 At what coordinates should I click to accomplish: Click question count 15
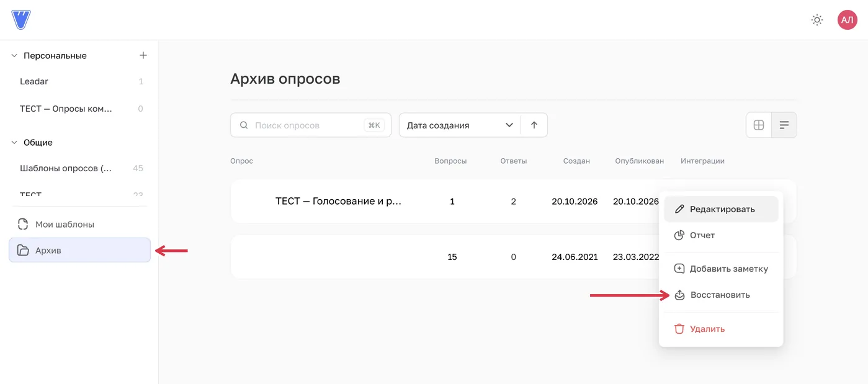(x=452, y=257)
